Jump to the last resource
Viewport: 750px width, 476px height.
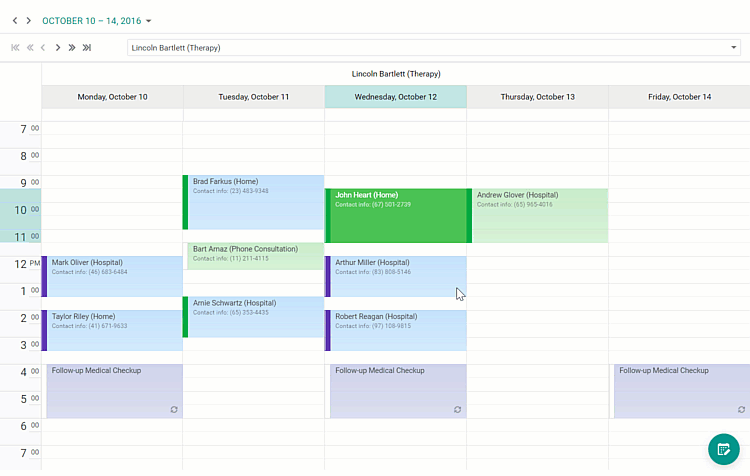[87, 47]
